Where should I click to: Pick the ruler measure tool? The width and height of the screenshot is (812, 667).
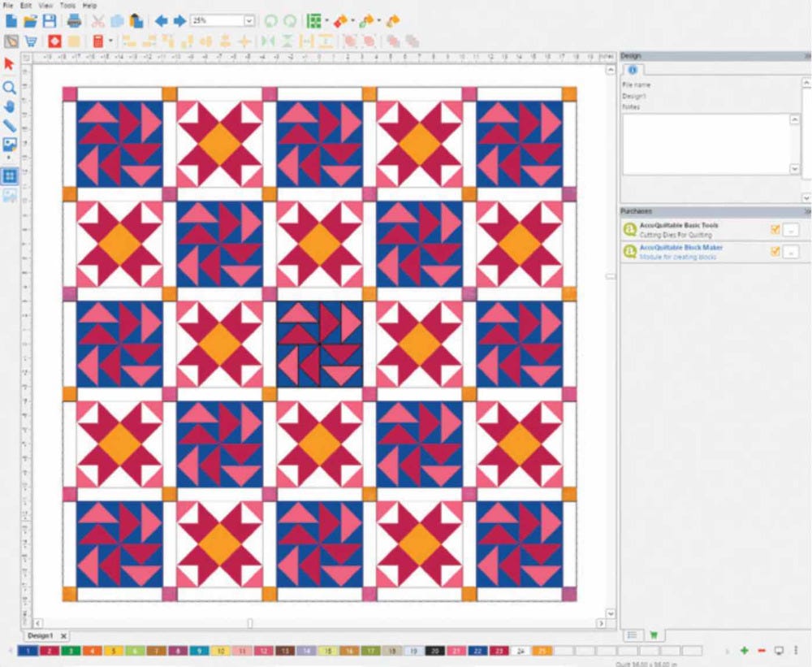[10, 125]
